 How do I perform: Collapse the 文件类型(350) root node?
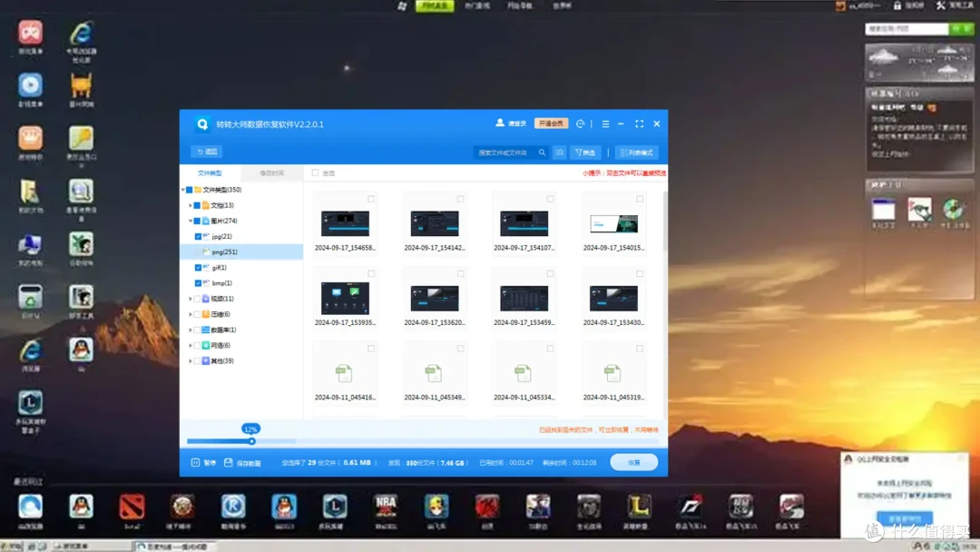tap(183, 190)
